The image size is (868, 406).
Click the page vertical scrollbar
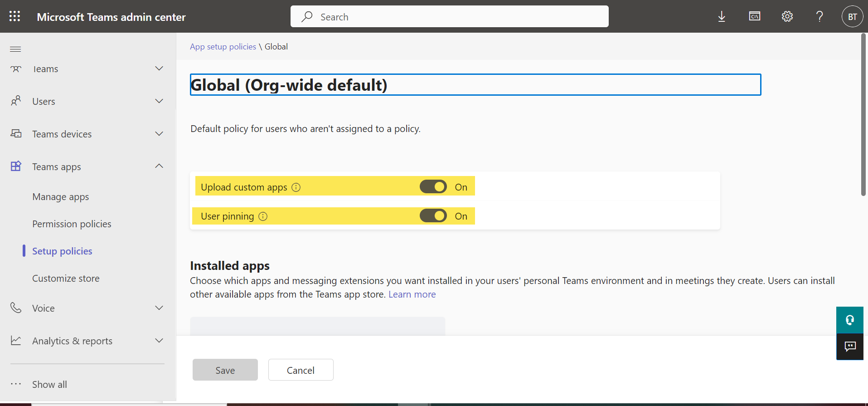(863, 115)
